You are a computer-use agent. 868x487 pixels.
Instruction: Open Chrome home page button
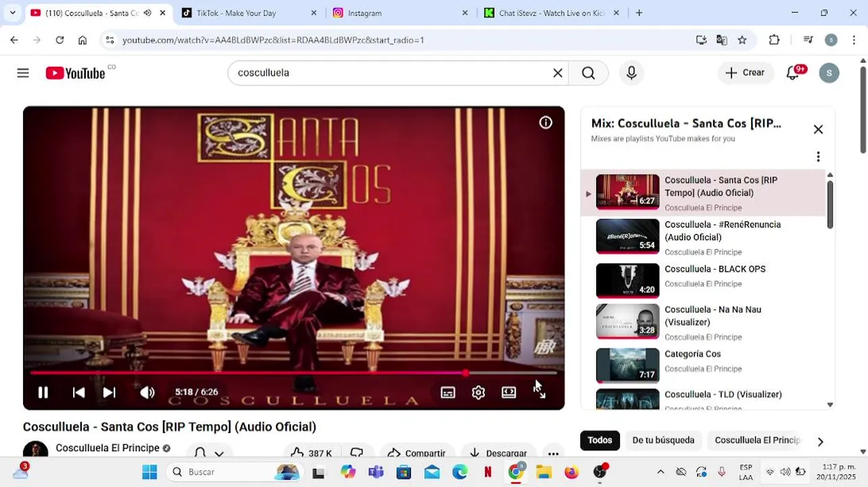point(82,40)
